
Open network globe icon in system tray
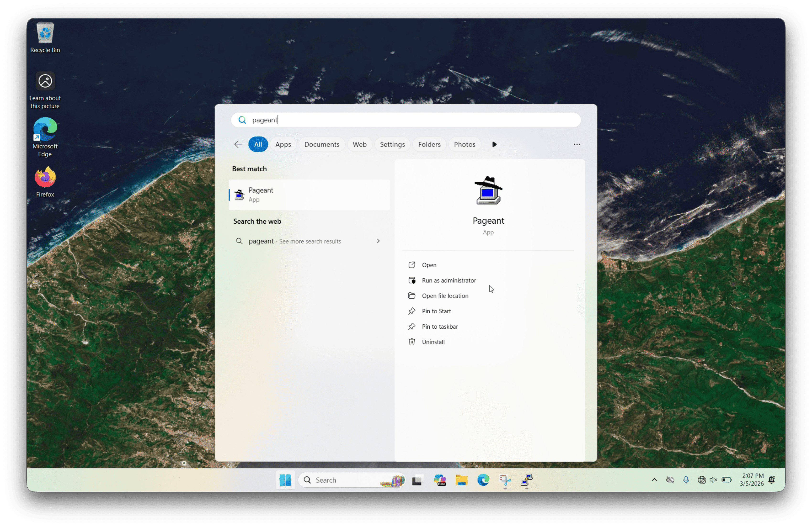point(701,480)
